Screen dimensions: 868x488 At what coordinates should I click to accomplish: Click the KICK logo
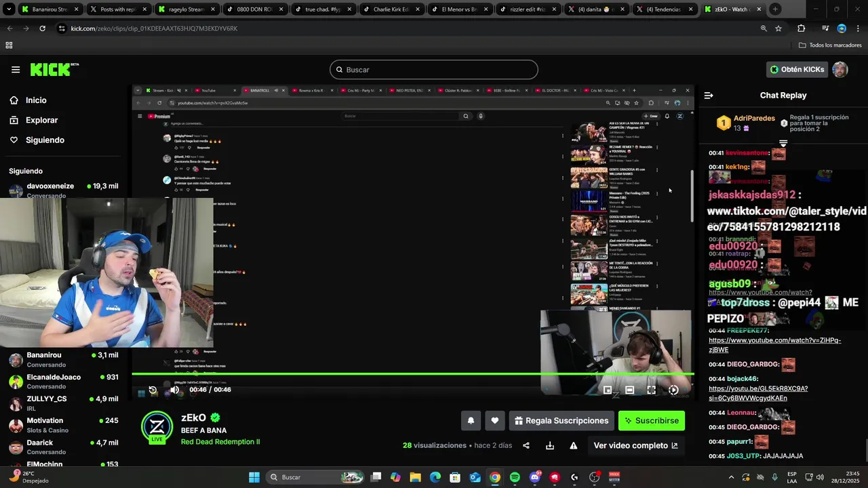[54, 69]
